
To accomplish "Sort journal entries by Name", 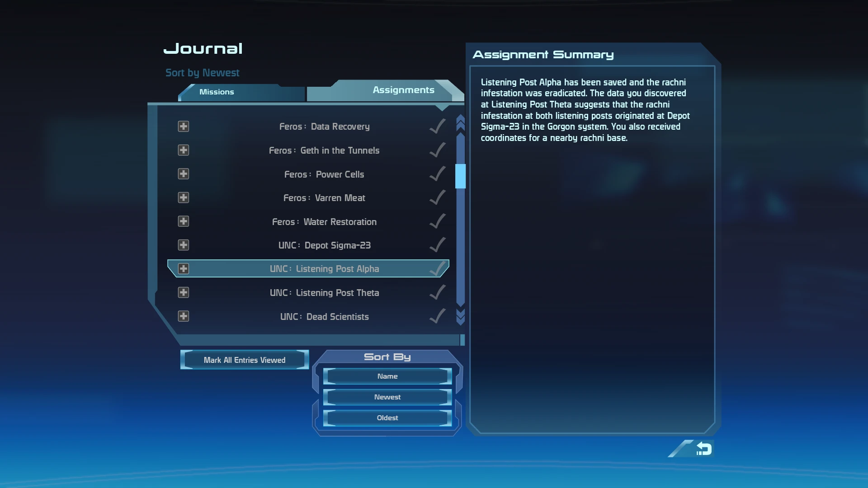I will tap(387, 376).
